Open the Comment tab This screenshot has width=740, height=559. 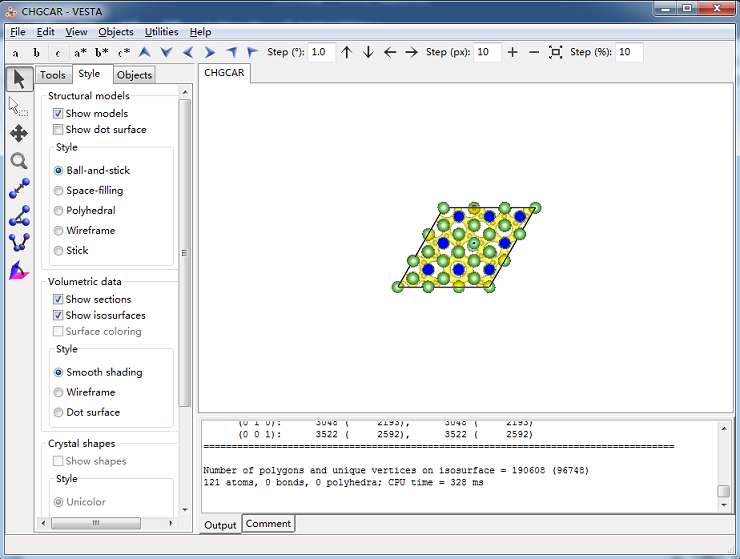pyautogui.click(x=268, y=524)
